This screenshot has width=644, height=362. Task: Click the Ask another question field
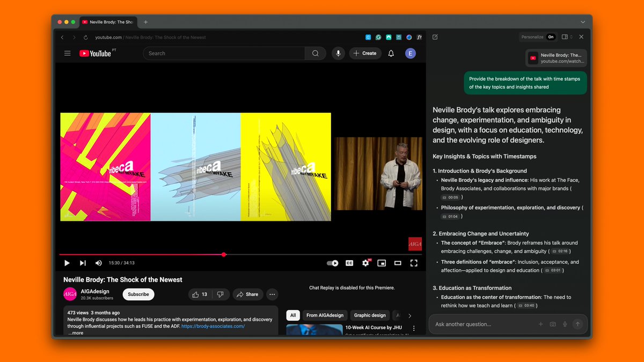point(483,324)
